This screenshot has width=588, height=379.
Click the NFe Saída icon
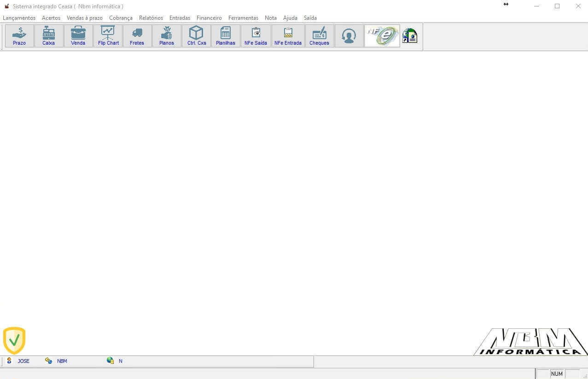[256, 36]
